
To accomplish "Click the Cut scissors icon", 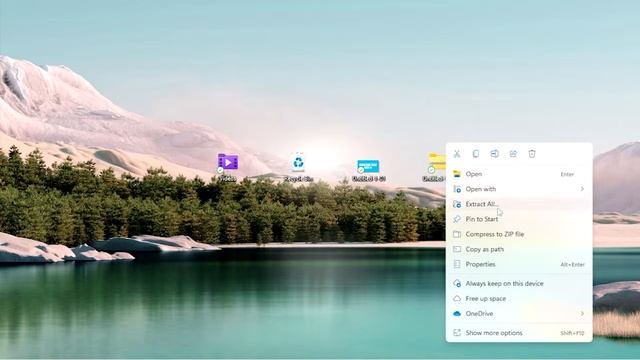I will point(457,154).
